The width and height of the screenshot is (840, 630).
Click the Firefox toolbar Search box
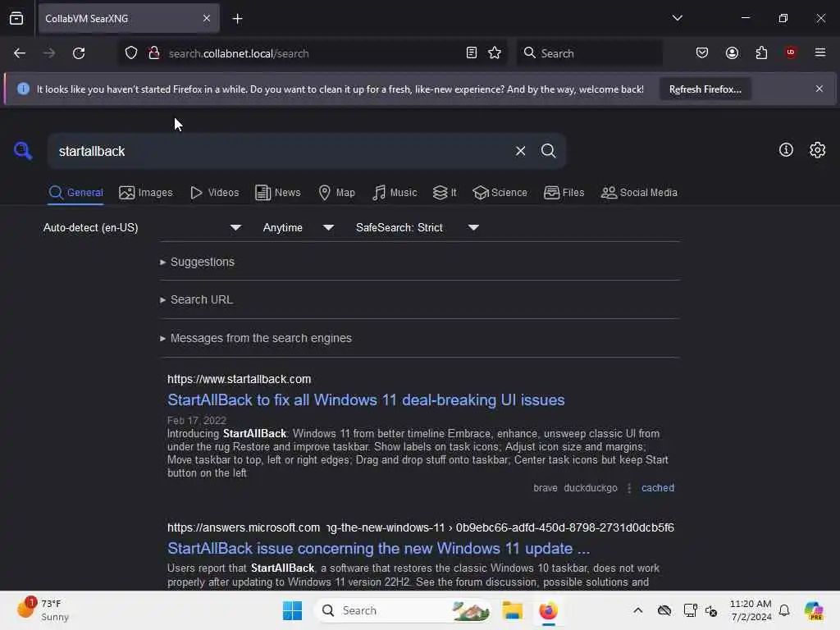(x=589, y=53)
